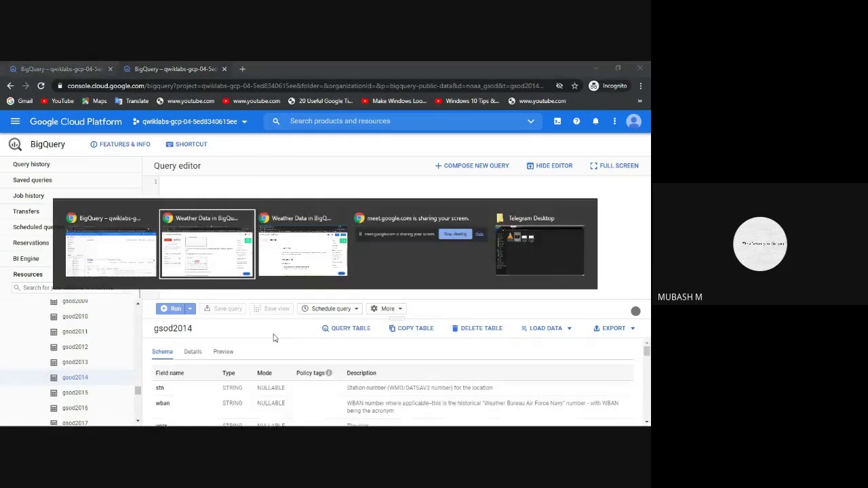Open a new Chrome tab
The image size is (868, 488).
click(x=242, y=68)
